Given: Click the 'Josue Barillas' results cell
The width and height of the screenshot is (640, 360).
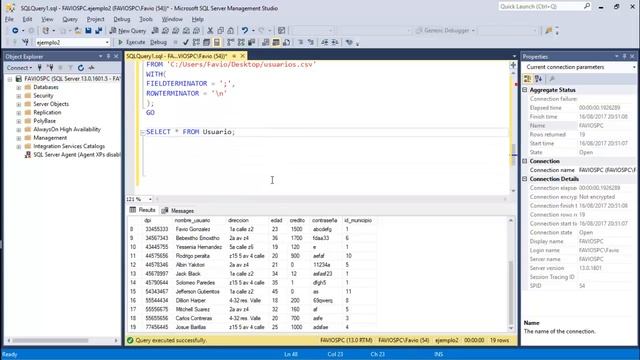Looking at the screenshot, I should point(191,327).
